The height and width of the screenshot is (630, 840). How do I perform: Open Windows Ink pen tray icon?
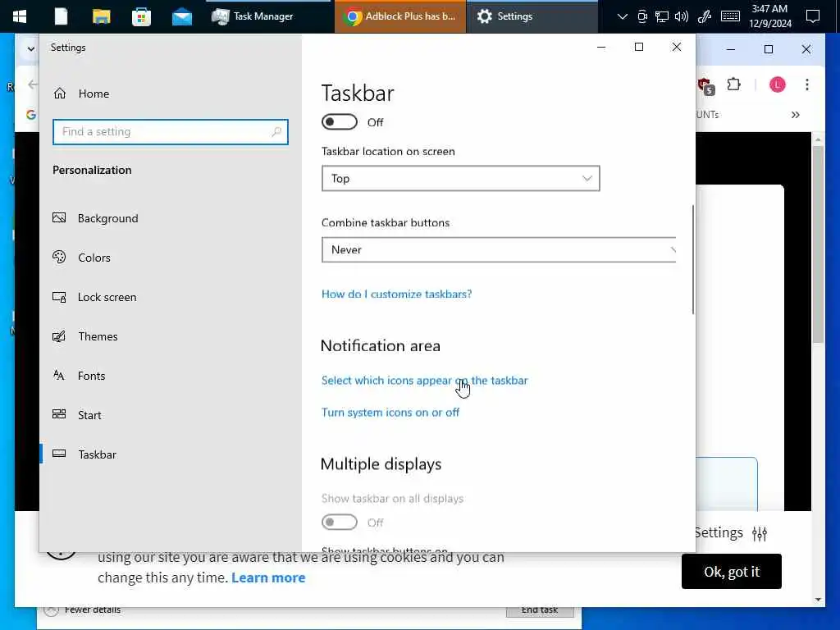pos(705,16)
